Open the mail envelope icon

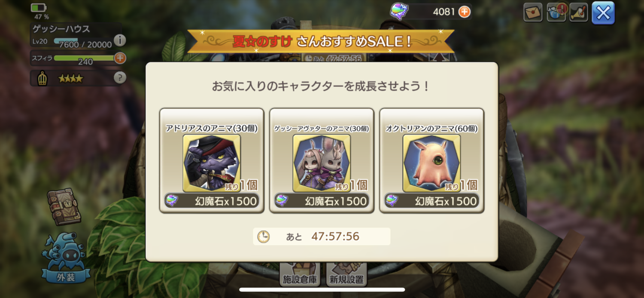tap(533, 12)
